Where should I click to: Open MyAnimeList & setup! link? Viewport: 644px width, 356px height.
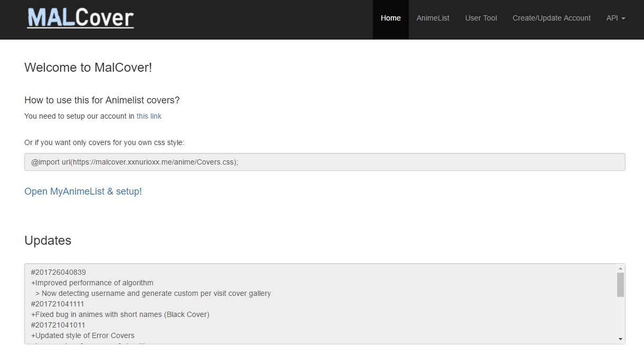pyautogui.click(x=83, y=191)
